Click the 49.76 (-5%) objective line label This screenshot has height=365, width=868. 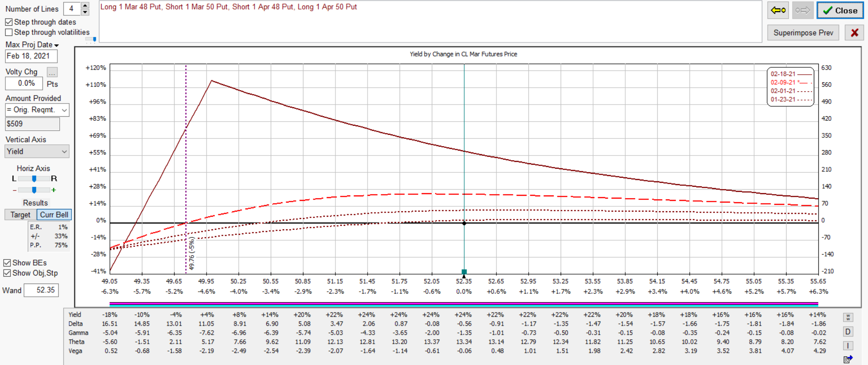(x=192, y=254)
